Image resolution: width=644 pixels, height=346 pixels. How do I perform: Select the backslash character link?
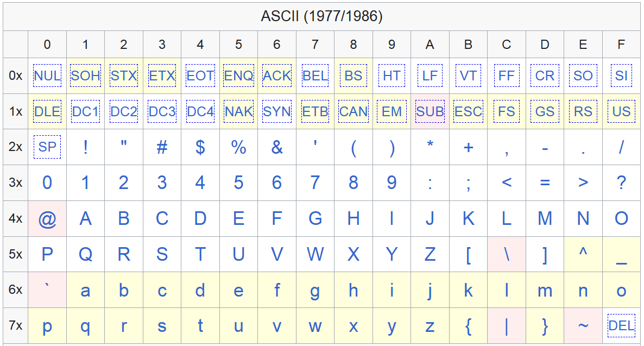[507, 254]
